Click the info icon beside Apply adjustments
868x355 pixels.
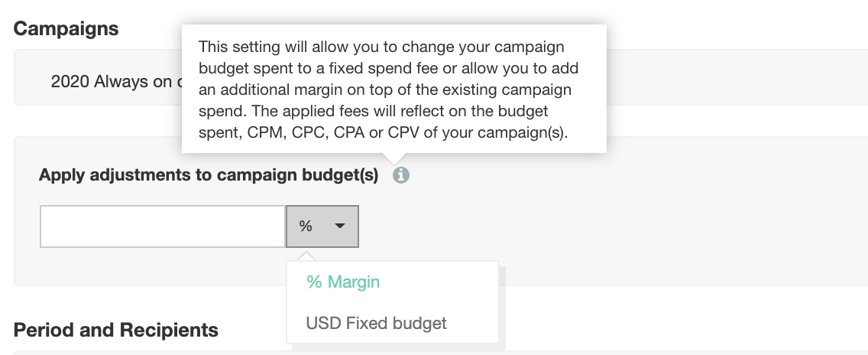401,176
